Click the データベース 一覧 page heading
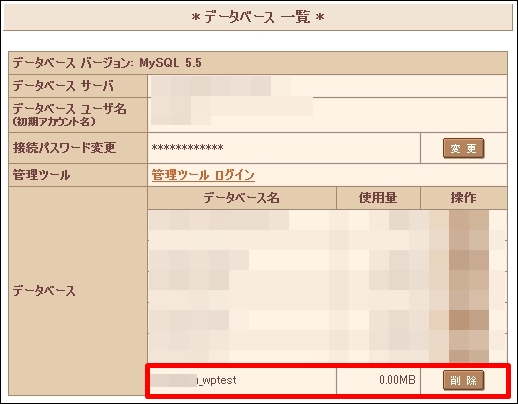 tap(258, 17)
